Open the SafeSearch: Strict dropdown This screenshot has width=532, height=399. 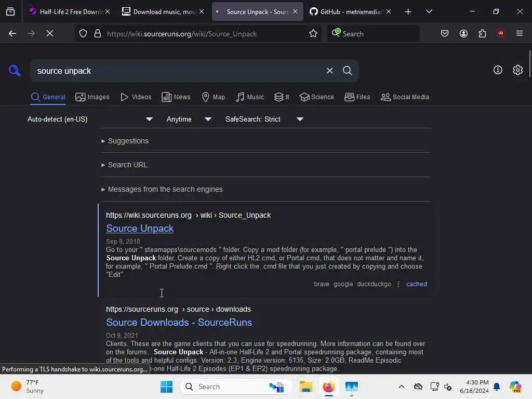click(x=264, y=119)
